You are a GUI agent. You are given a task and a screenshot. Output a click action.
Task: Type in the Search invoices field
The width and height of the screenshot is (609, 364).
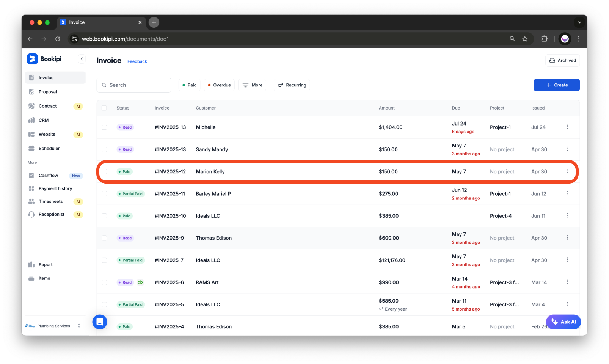click(x=134, y=85)
